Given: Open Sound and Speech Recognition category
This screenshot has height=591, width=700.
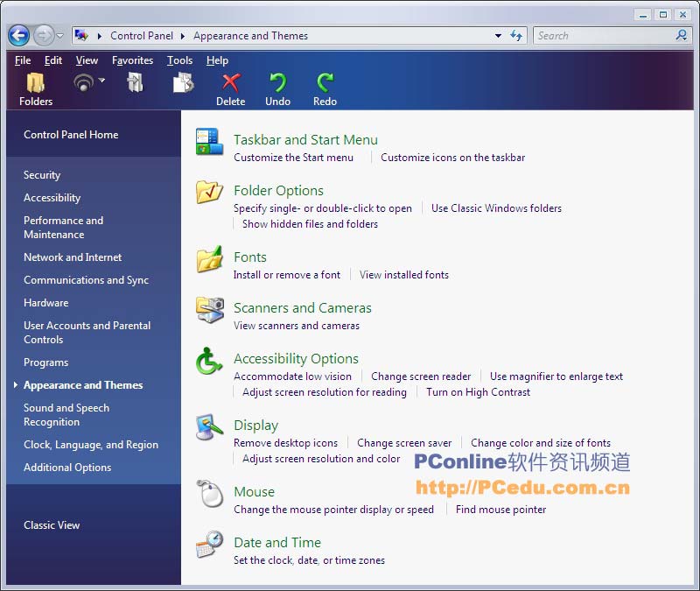Looking at the screenshot, I should pyautogui.click(x=66, y=415).
